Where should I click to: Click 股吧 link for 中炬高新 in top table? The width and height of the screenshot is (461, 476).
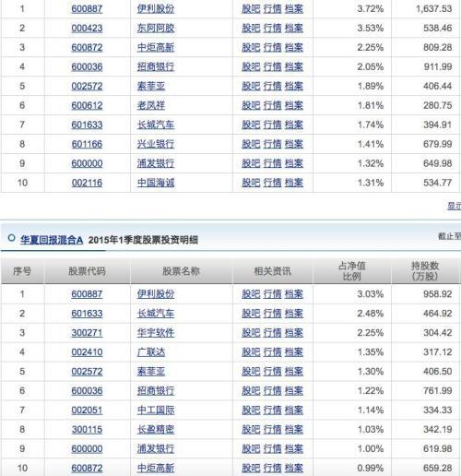tap(251, 47)
